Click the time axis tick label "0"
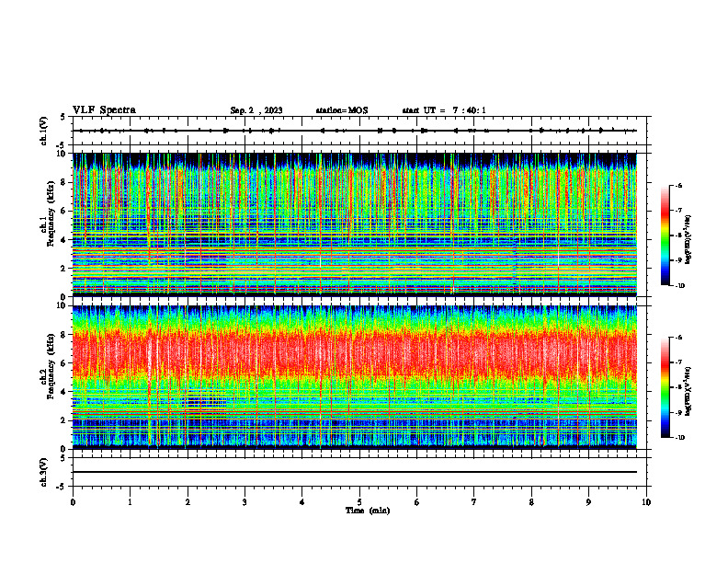Screen dimensions: 728x563 73,502
